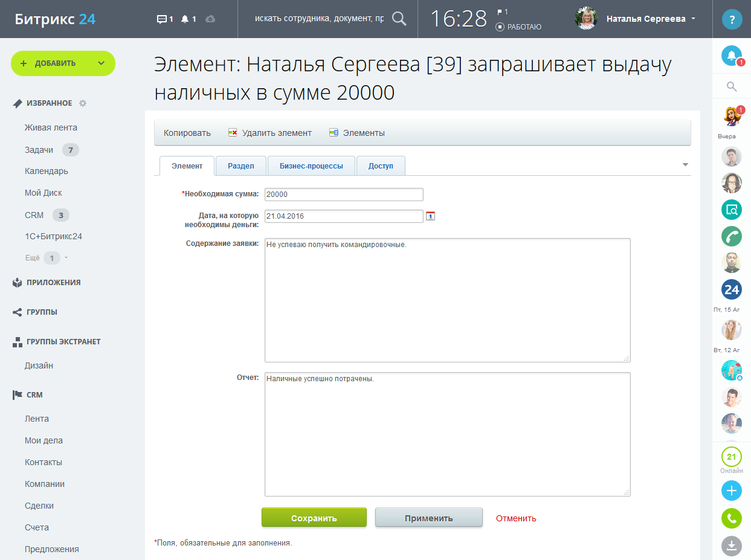
Task: Click the magnifier search icon in header
Action: click(x=399, y=19)
